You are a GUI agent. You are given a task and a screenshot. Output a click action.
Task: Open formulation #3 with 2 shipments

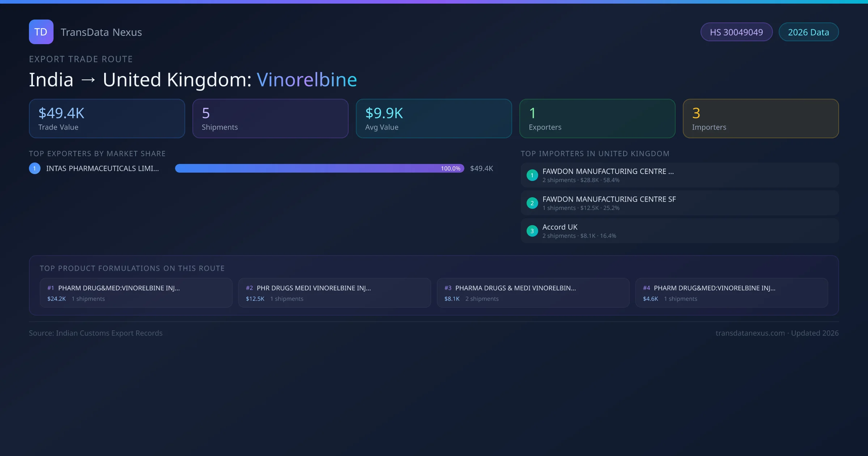coord(533,293)
